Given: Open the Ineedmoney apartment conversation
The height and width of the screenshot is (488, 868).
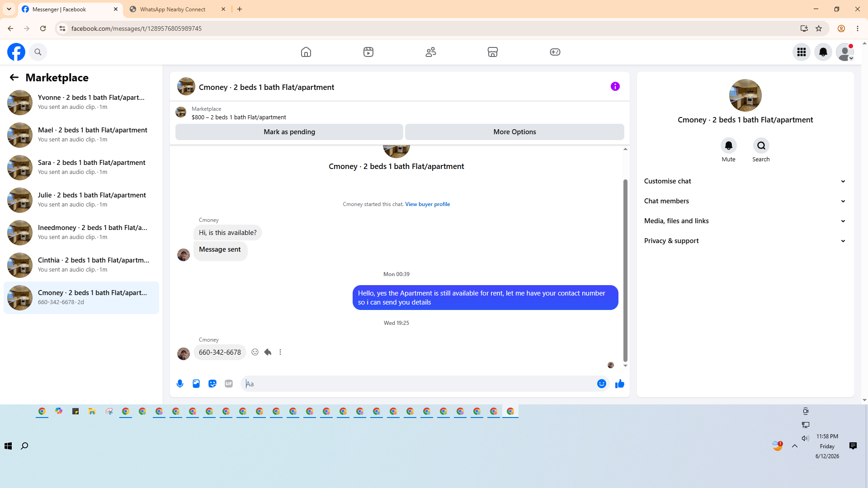Looking at the screenshot, I should point(81,233).
